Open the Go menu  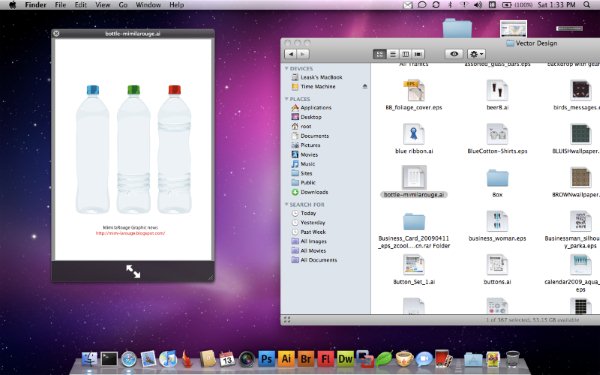[x=123, y=5]
